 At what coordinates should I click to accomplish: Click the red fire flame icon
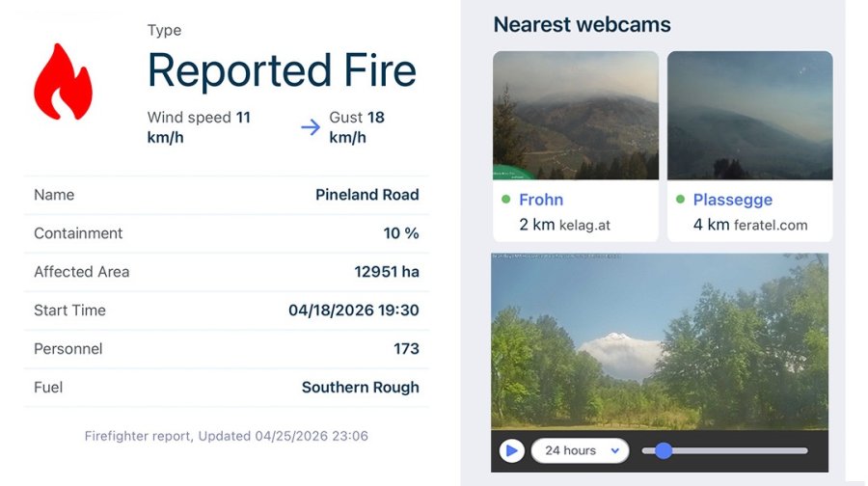coord(63,82)
